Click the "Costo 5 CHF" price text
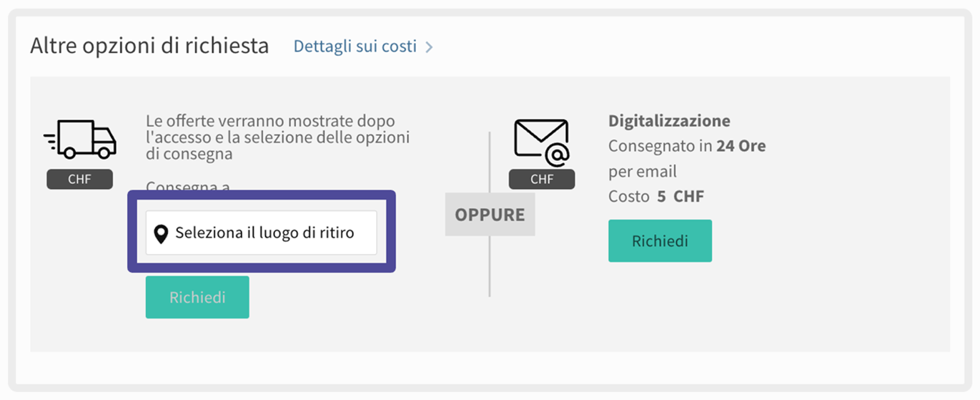Image resolution: width=980 pixels, height=400 pixels. tap(656, 196)
